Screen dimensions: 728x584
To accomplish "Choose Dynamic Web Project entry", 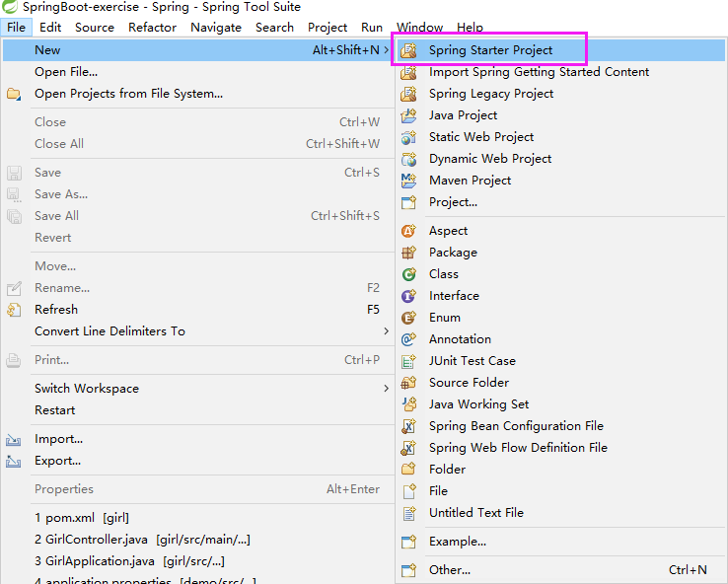I will tap(561, 159).
